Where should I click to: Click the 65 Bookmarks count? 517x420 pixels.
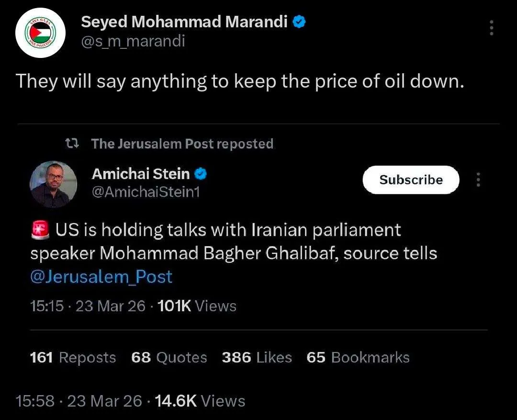(x=358, y=357)
